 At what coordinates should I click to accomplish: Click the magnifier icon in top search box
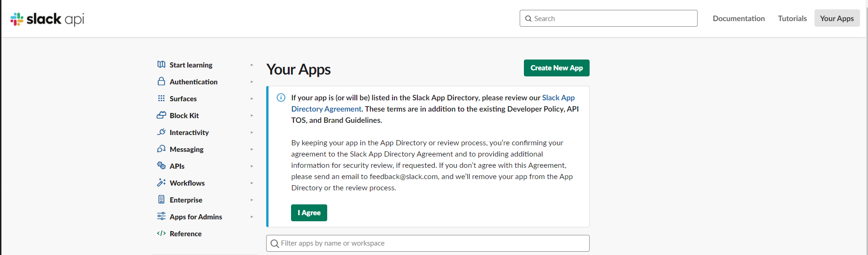(x=529, y=19)
